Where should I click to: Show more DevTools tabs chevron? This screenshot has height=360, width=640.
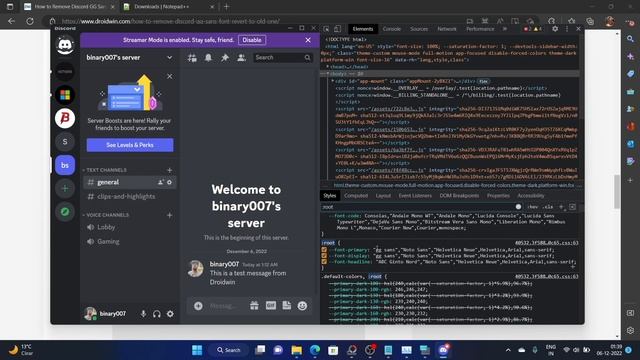(505, 29)
